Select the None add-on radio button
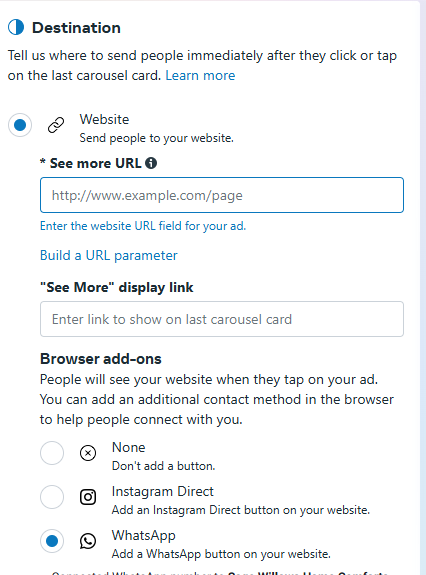The image size is (426, 575). click(x=52, y=453)
